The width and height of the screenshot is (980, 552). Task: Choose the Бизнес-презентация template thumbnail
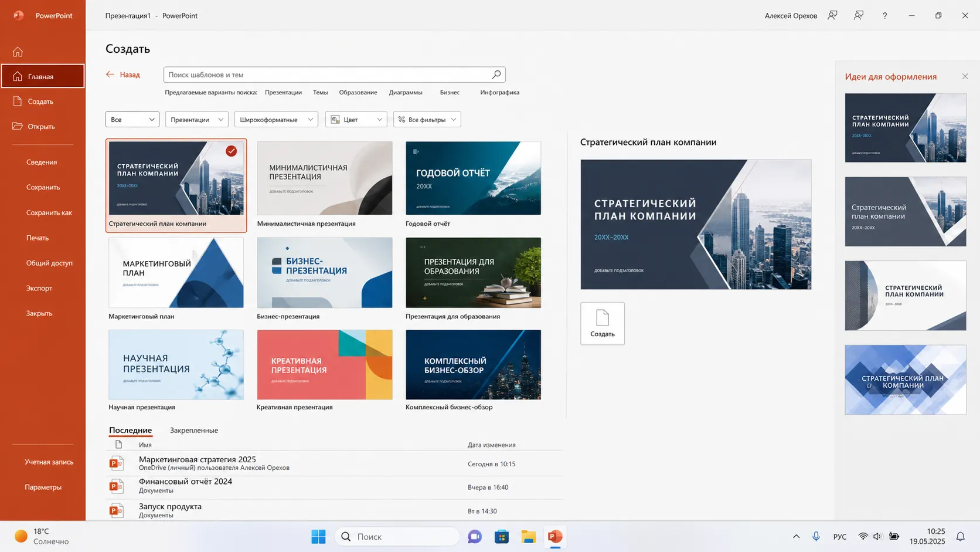pyautogui.click(x=325, y=272)
